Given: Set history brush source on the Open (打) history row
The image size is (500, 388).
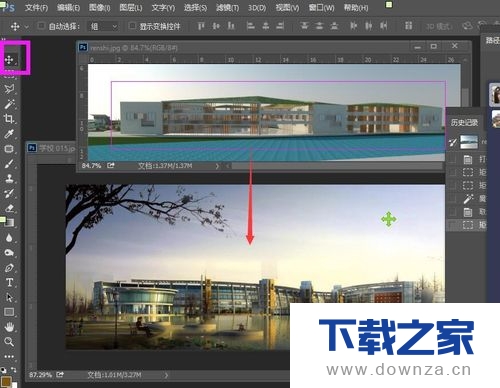Looking at the screenshot, I should point(452,159).
